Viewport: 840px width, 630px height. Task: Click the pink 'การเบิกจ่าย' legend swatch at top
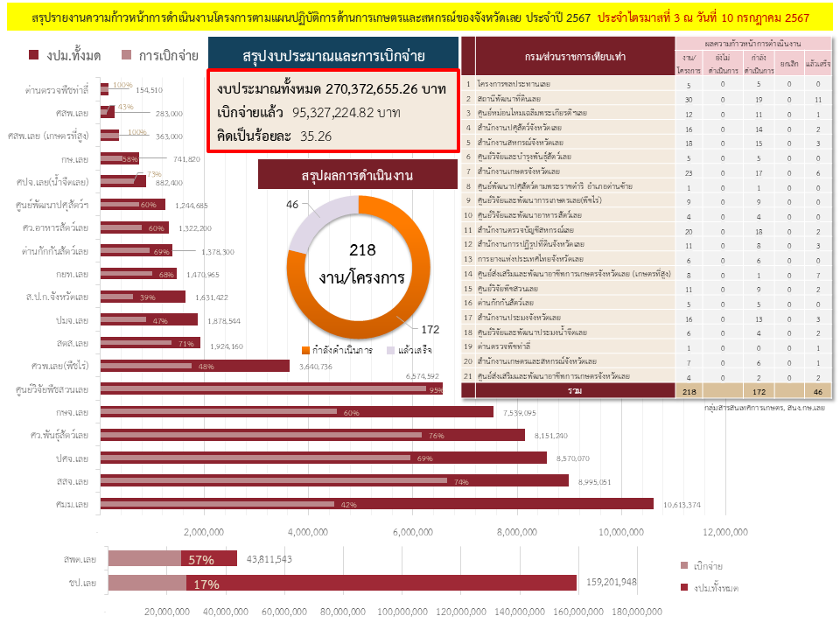tap(126, 54)
